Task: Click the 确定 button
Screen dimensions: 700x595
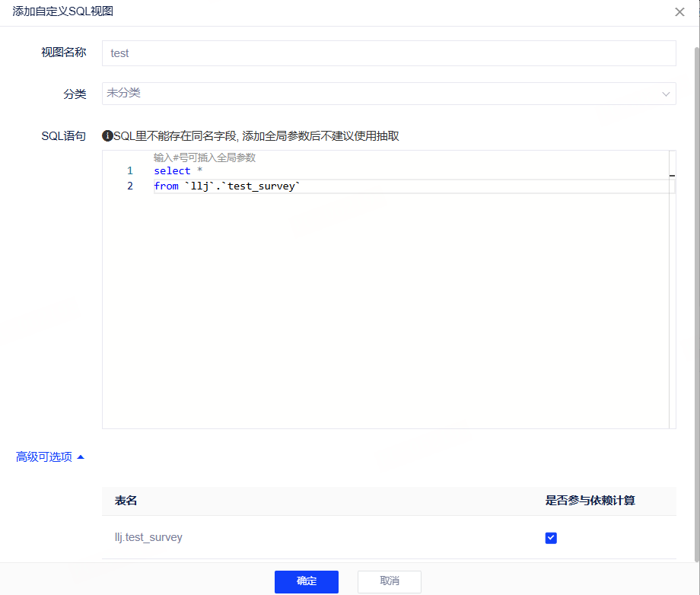Action: coord(306,581)
